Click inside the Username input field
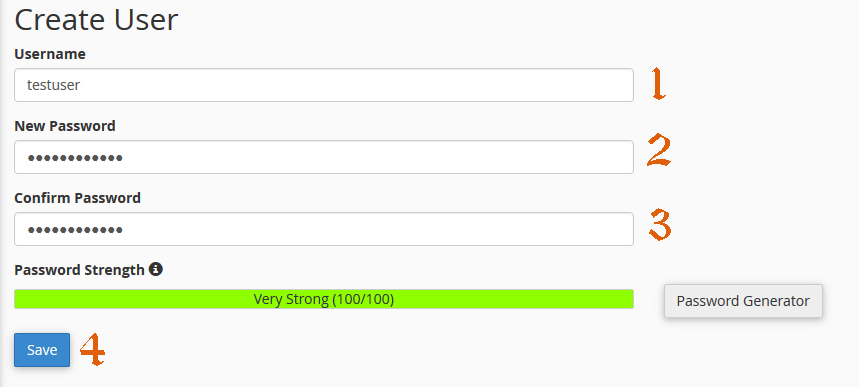Viewport: 859px width, 387px height. (324, 85)
